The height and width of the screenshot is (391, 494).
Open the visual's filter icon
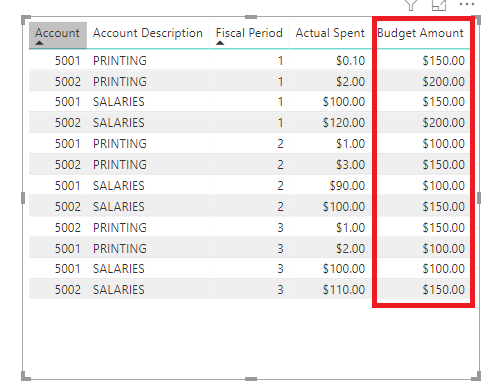point(411,5)
